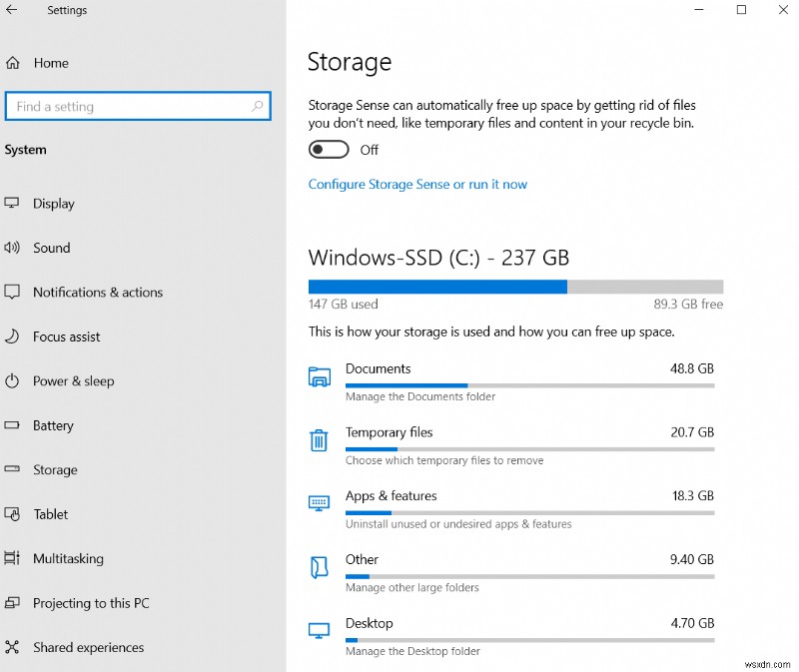Click the Apps & features icon
The image size is (799, 672).
coord(320,503)
